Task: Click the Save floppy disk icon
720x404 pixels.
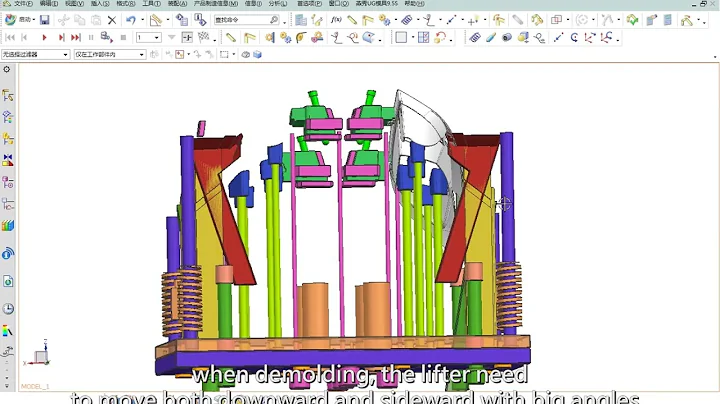Action: 45,20
